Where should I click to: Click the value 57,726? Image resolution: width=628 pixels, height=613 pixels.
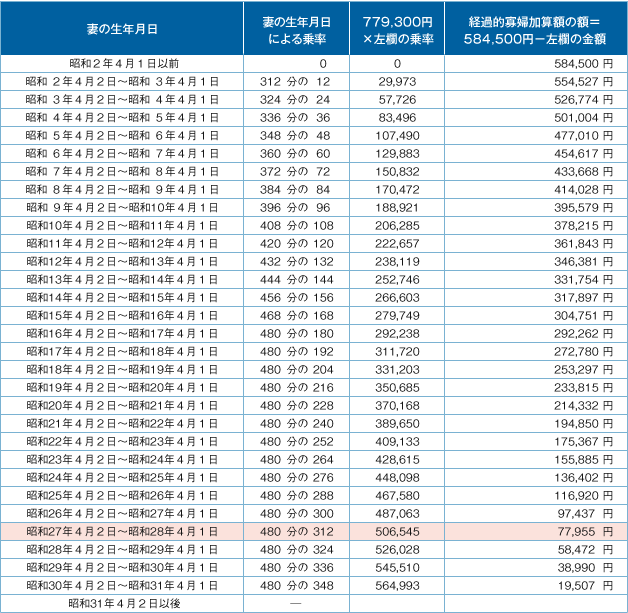[x=397, y=100]
